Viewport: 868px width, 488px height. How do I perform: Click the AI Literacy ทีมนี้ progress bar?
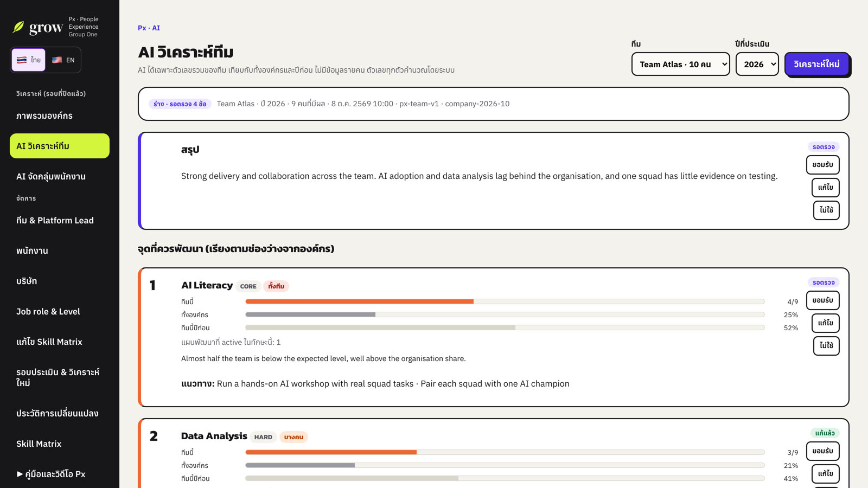(505, 301)
